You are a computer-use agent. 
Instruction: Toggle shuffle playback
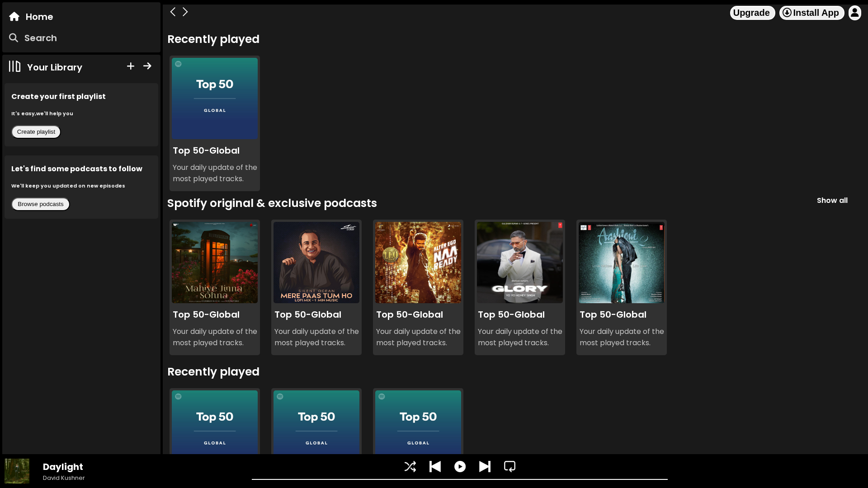tap(410, 466)
